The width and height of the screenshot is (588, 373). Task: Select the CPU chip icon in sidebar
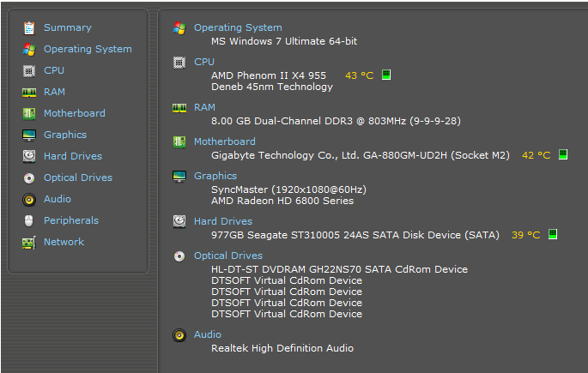(x=29, y=70)
